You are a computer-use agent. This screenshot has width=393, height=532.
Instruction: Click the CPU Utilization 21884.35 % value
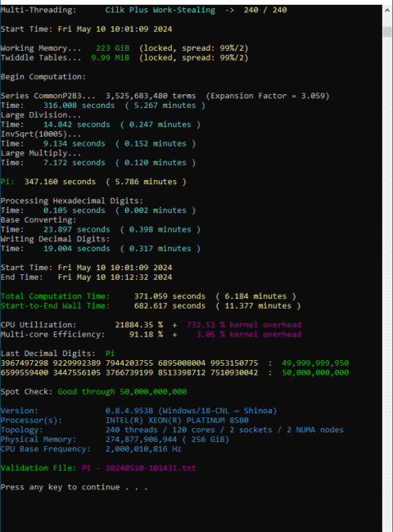[139, 325]
